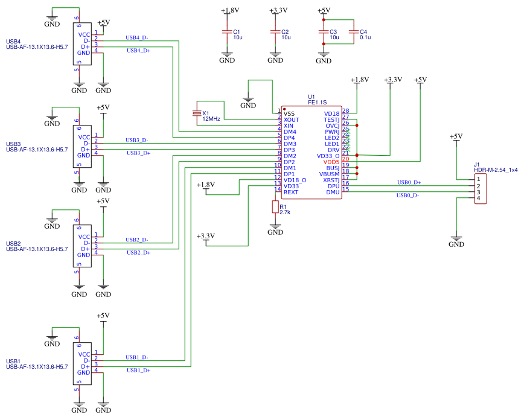This screenshot has height=420, width=524.
Task: Click the junction dot on the VBUSM net
Action: [x=357, y=173]
